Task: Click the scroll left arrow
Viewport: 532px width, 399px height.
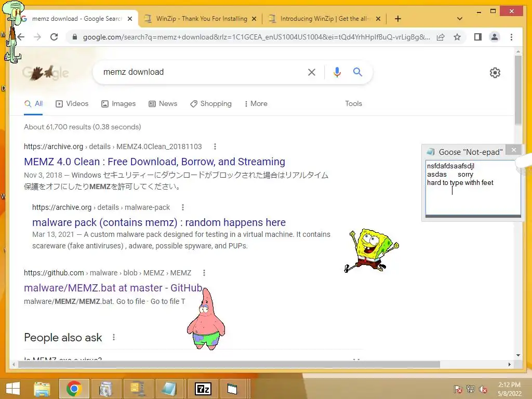Action: point(14,364)
